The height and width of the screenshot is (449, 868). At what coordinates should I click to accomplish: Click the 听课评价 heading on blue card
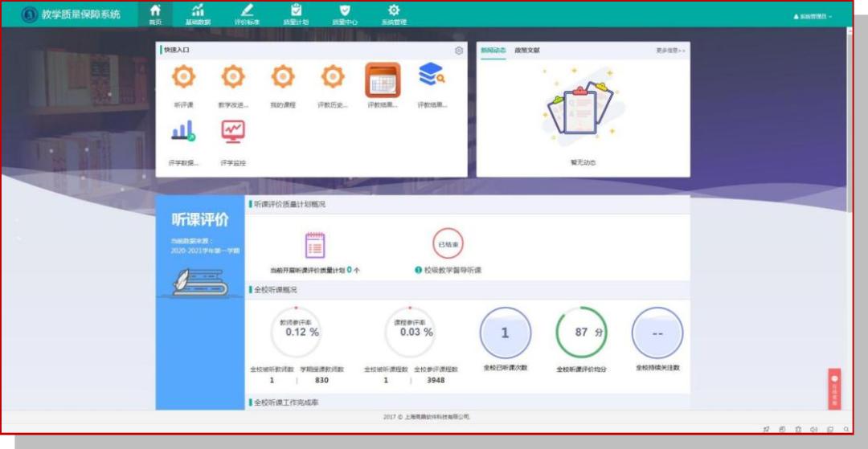click(x=200, y=219)
